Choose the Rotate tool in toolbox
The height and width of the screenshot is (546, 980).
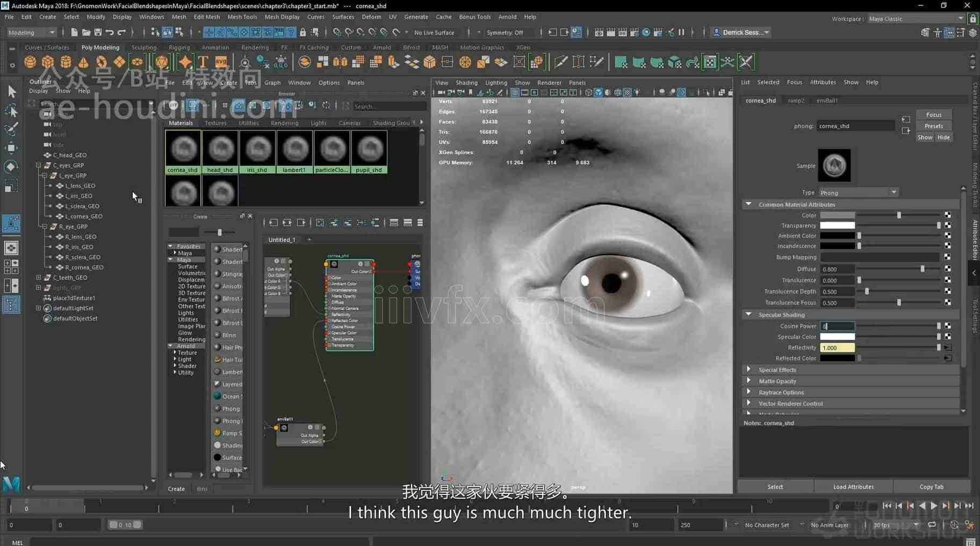[x=11, y=166]
